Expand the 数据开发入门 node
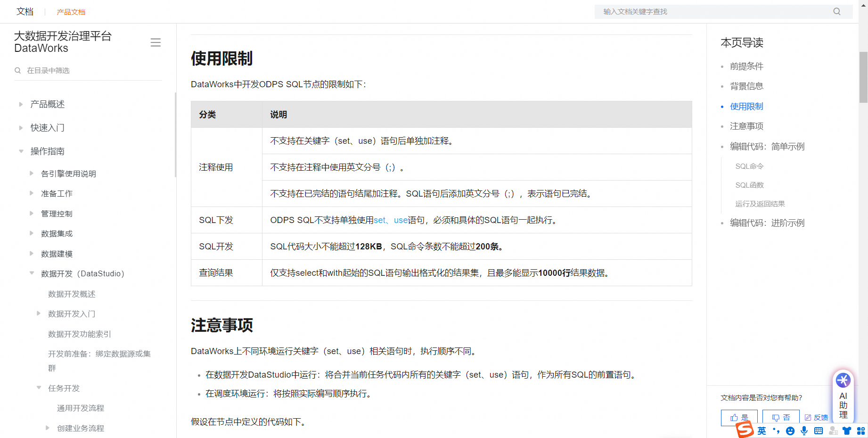Viewport: 868px width, 438px height. [39, 314]
